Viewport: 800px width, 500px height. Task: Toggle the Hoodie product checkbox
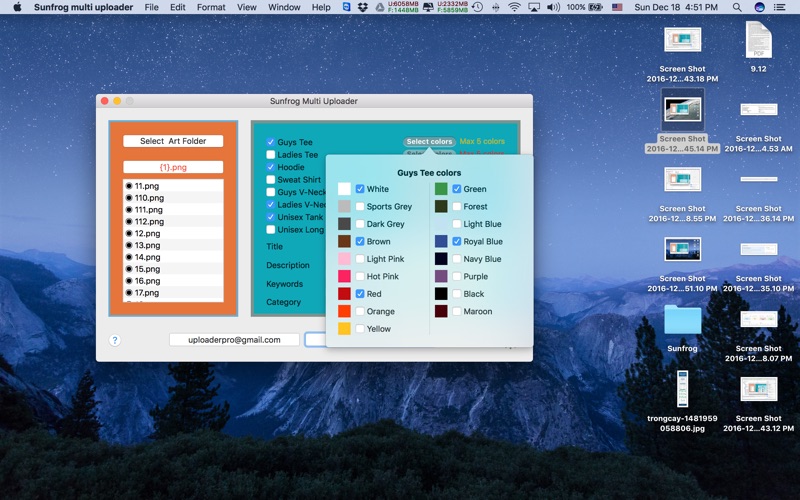tap(271, 167)
